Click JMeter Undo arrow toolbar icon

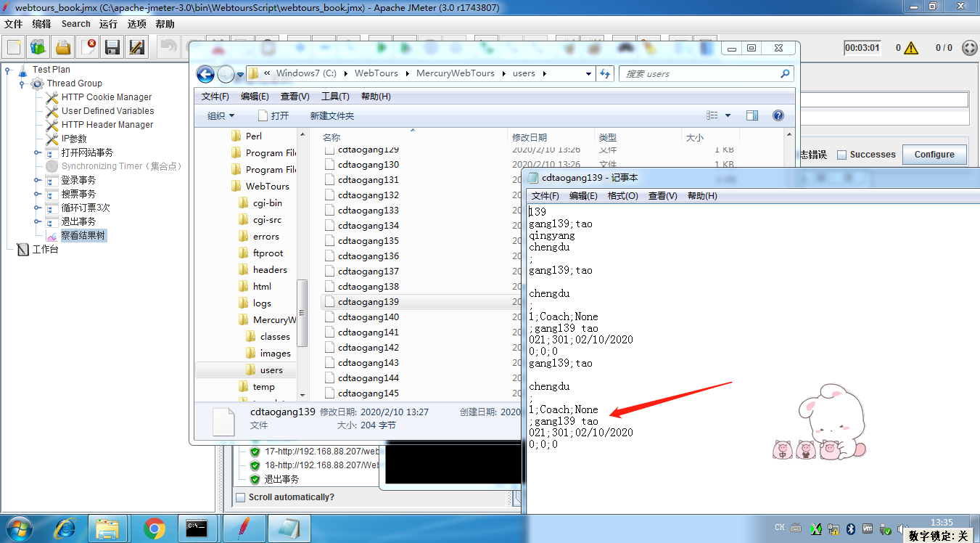point(170,47)
